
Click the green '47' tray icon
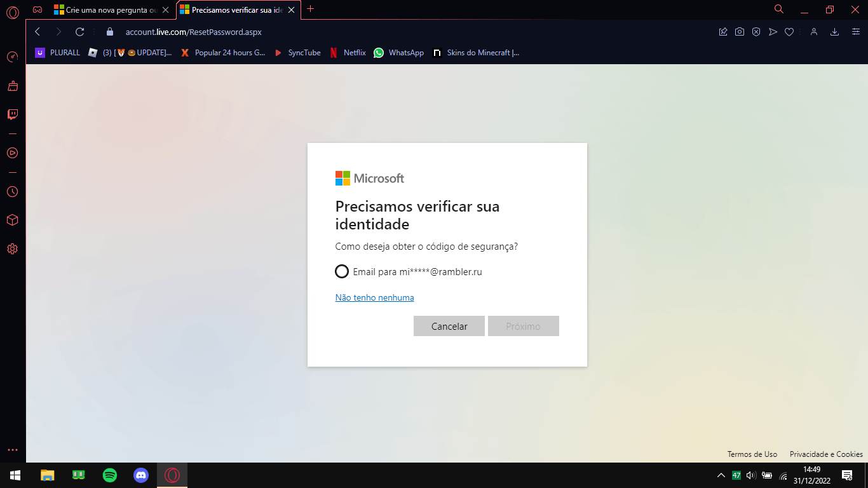click(x=736, y=475)
